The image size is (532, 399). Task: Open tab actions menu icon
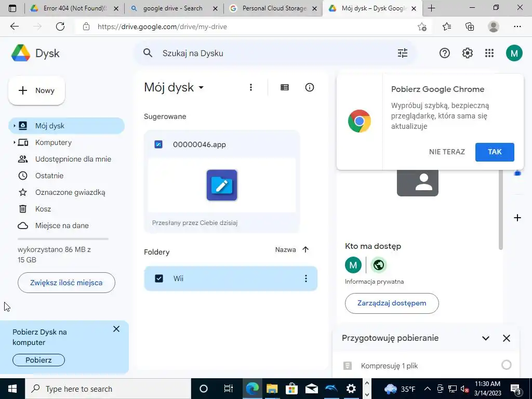(12, 8)
